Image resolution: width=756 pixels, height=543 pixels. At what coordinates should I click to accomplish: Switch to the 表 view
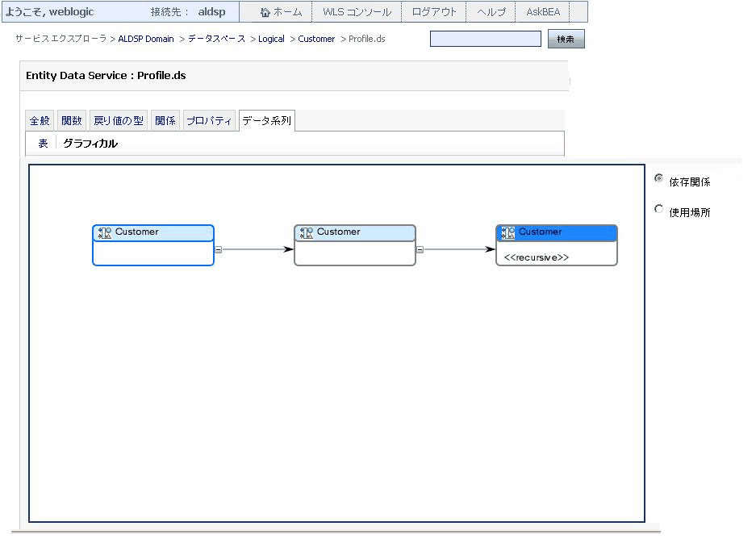point(43,144)
